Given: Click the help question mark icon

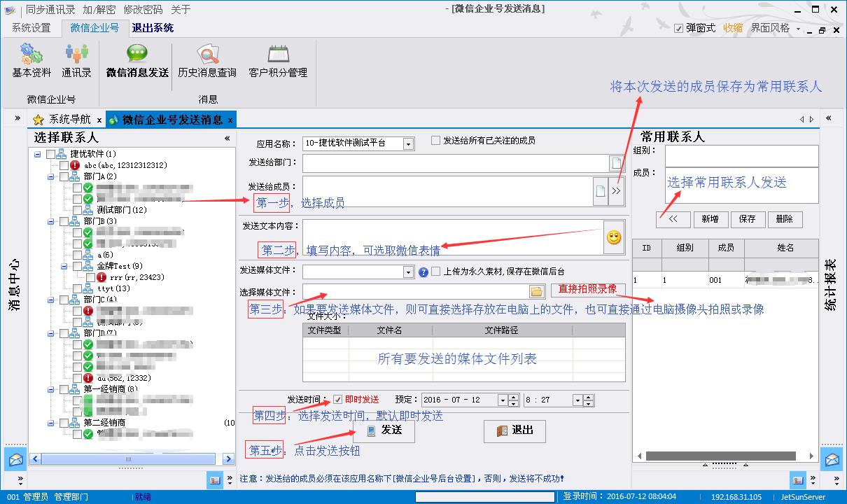Looking at the screenshot, I should [x=423, y=272].
